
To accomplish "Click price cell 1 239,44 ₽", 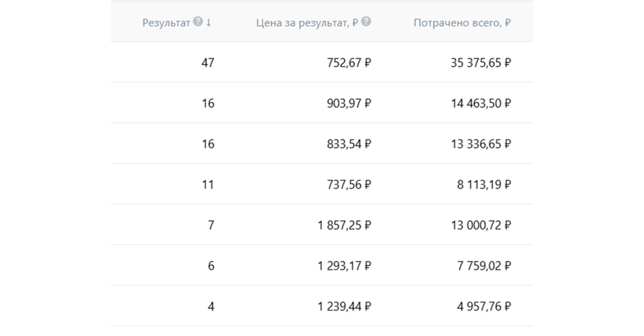I will [344, 307].
